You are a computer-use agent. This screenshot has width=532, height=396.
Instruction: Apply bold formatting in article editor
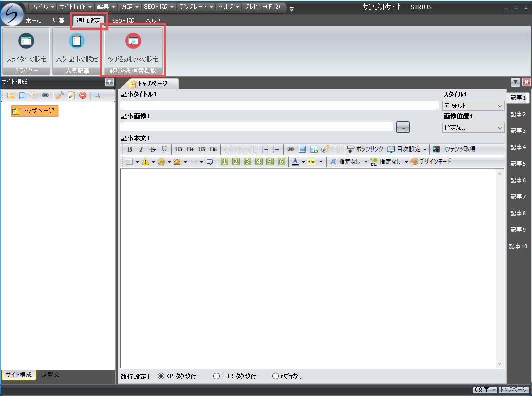point(130,149)
